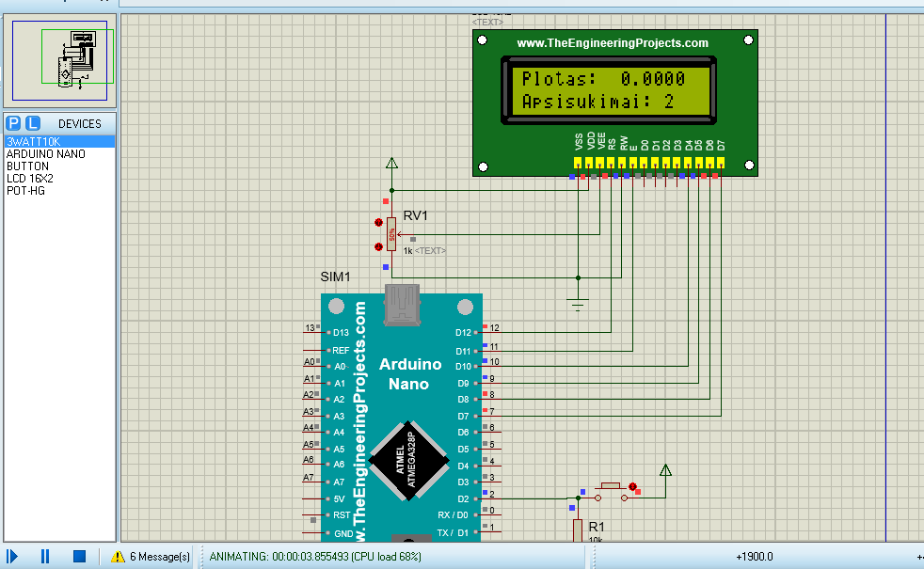Click the 1k value label of RV1

click(407, 251)
